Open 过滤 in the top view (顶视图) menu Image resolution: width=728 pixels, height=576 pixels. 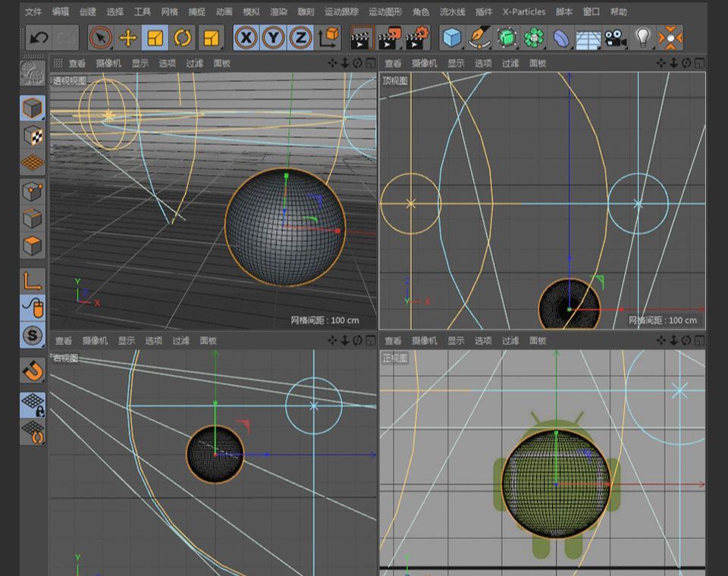pyautogui.click(x=510, y=63)
